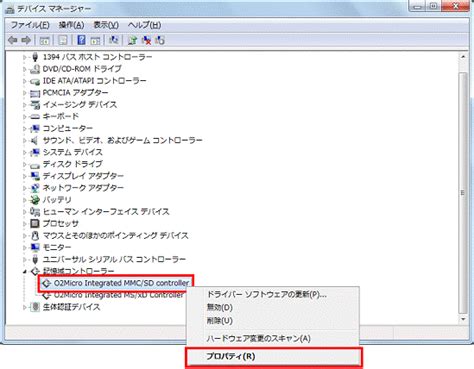The image size is (474, 369).
Task: Expand the ディスプレイ アダプター node
Action: pyautogui.click(x=24, y=176)
